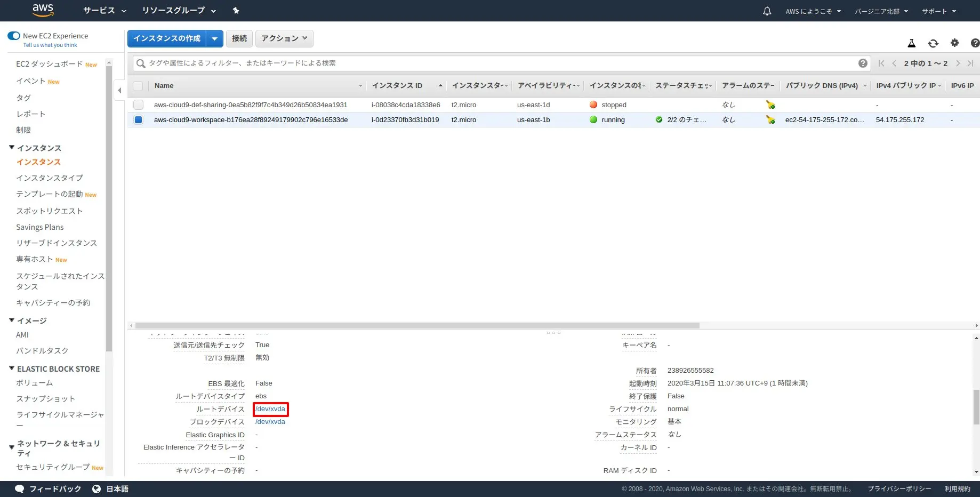
Task: Go to last page of results
Action: [970, 63]
